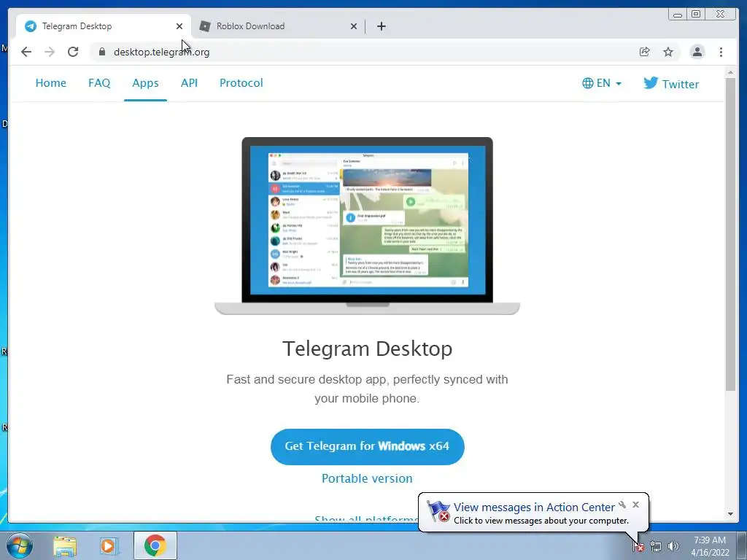Click the share page icon in address bar
This screenshot has width=747, height=560.
point(645,52)
